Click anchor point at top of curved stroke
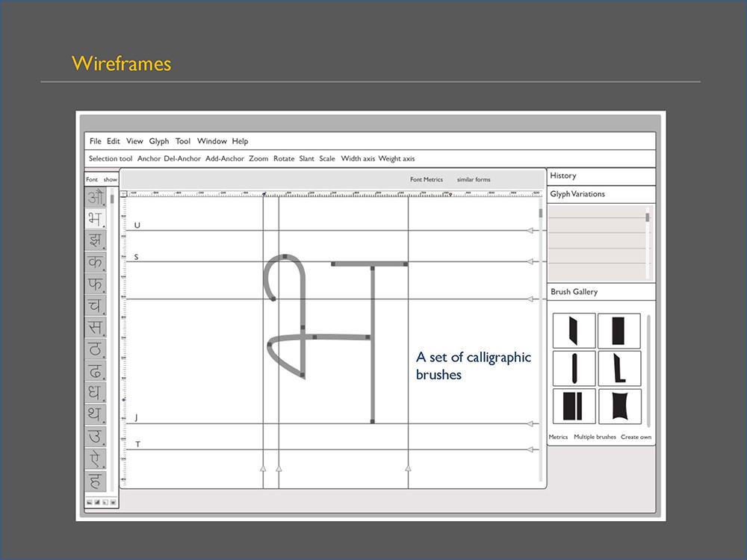The height and width of the screenshot is (560, 747). point(285,257)
